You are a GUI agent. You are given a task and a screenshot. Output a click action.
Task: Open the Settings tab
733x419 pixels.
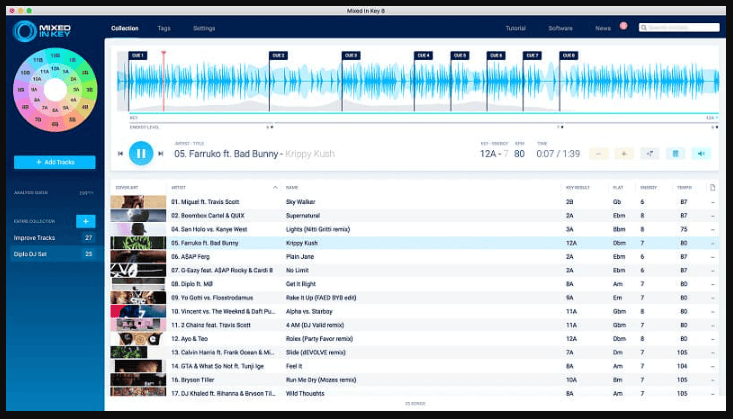pos(204,29)
